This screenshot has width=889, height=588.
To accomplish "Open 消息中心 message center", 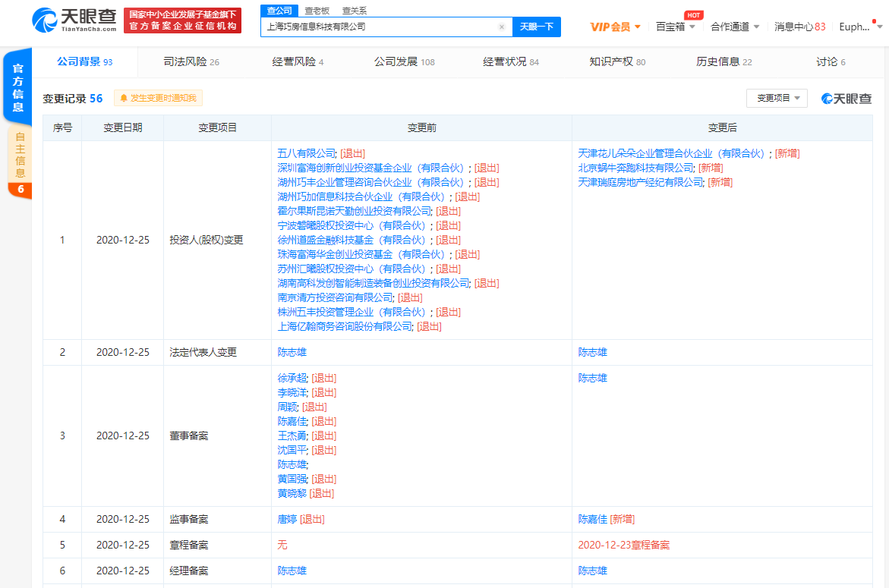I will pyautogui.click(x=799, y=27).
